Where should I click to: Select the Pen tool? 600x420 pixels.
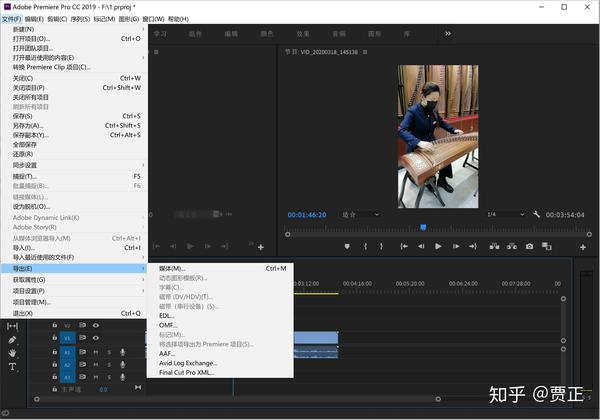(x=12, y=339)
